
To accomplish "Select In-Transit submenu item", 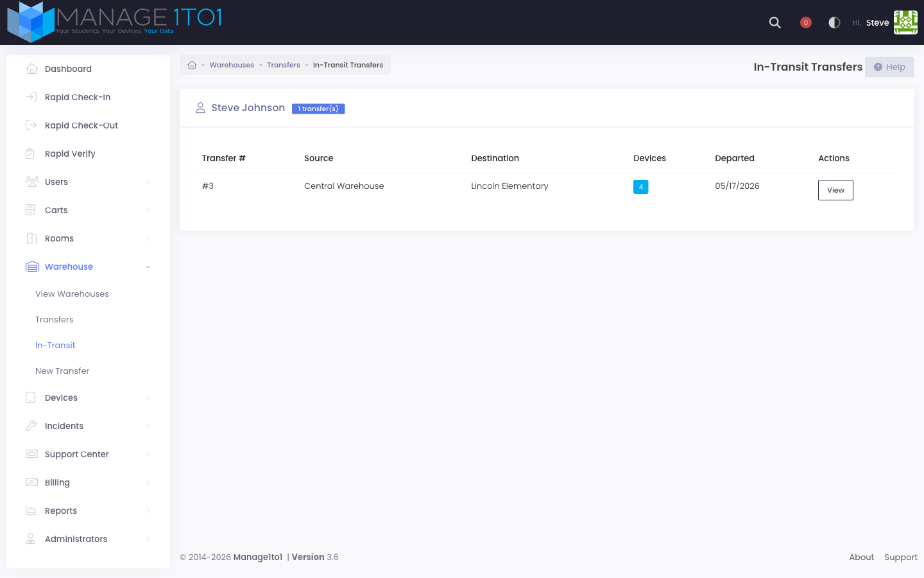I will coord(55,345).
